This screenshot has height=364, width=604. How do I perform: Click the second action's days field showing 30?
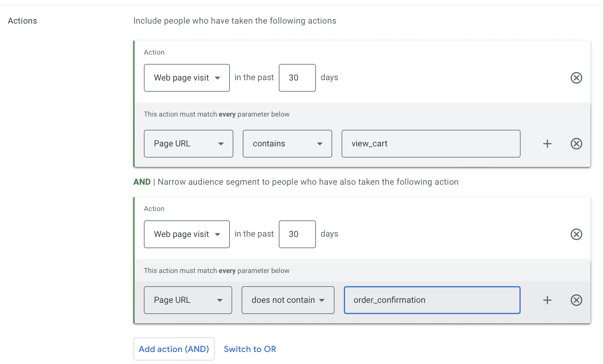click(x=297, y=234)
